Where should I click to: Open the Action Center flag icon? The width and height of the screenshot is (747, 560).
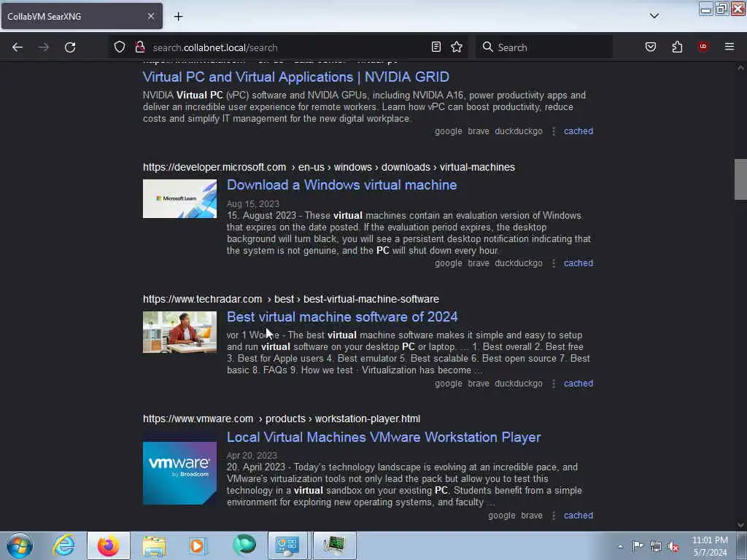(x=638, y=546)
